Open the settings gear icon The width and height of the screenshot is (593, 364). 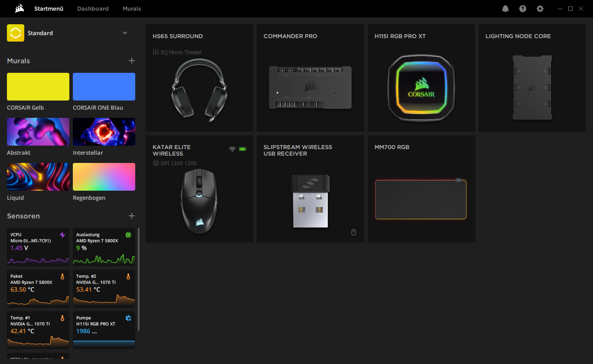pos(540,9)
